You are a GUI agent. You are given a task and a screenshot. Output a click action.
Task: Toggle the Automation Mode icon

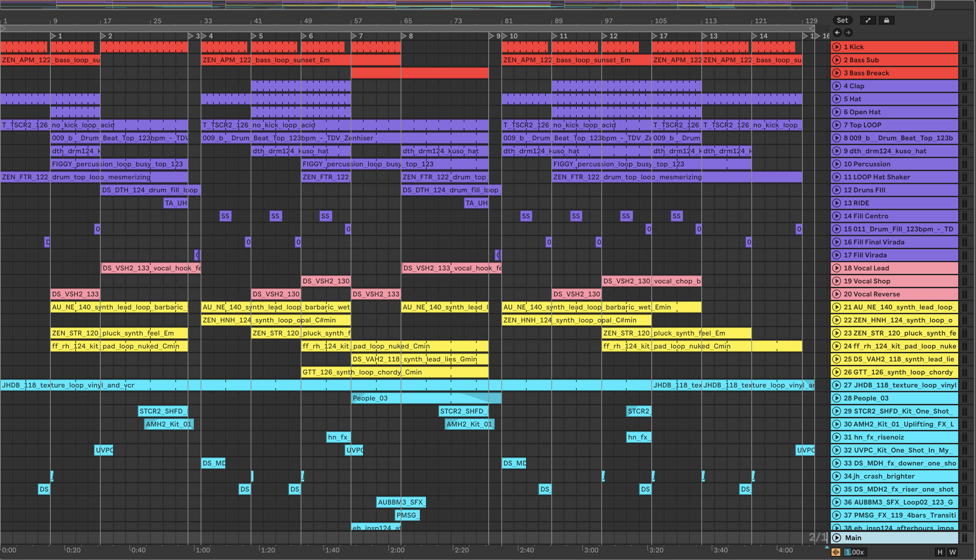[867, 21]
